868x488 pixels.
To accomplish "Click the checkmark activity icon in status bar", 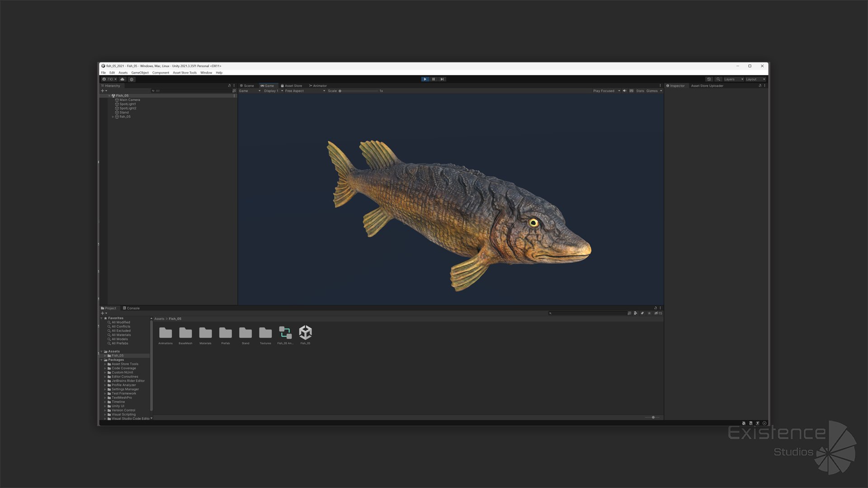I will point(764,423).
